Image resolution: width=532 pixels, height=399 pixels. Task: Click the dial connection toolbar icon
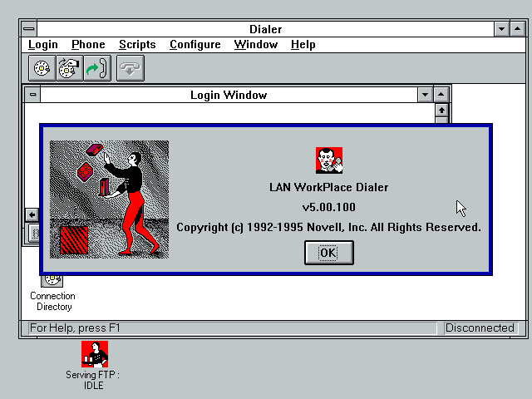42,68
